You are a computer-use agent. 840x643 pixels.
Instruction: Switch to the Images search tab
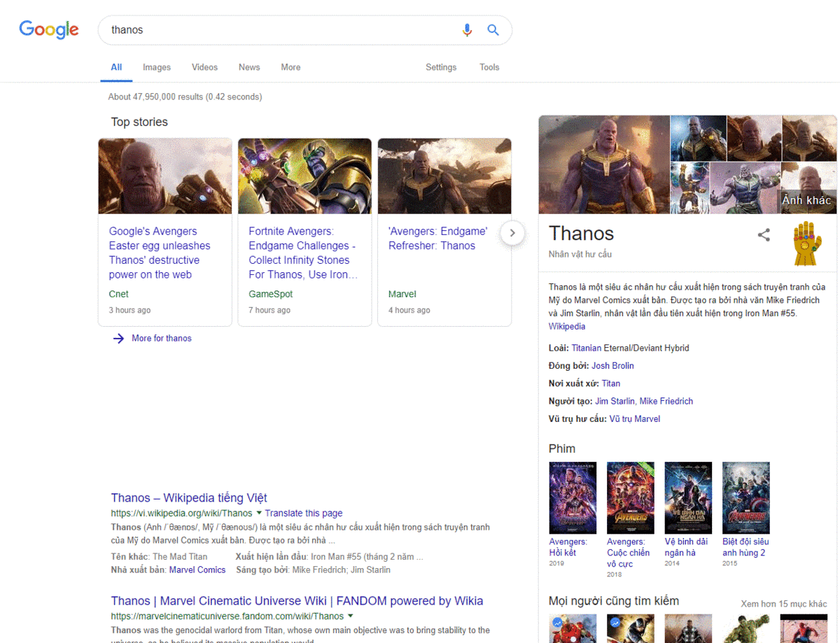156,67
